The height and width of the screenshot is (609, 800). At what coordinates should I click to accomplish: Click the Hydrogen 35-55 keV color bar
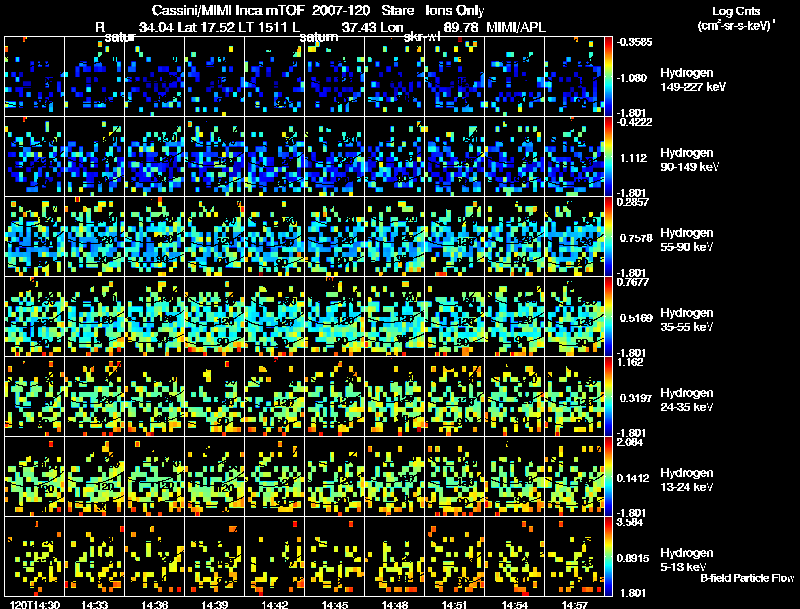tap(608, 316)
